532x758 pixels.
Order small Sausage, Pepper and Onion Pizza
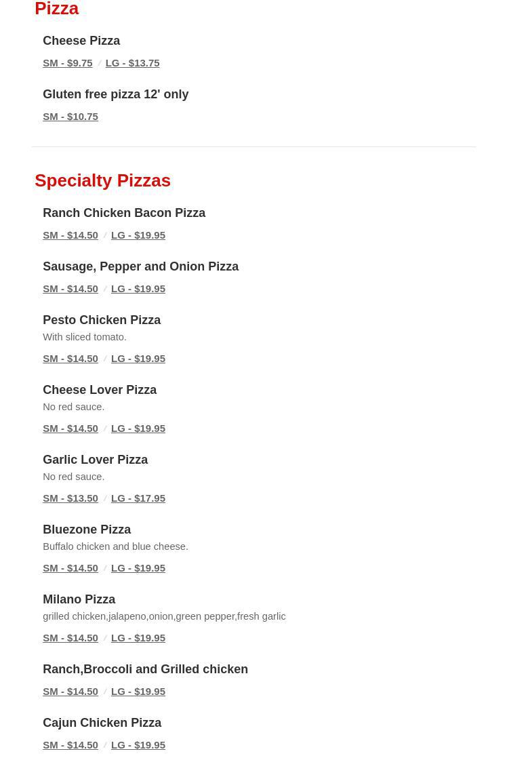click(70, 289)
